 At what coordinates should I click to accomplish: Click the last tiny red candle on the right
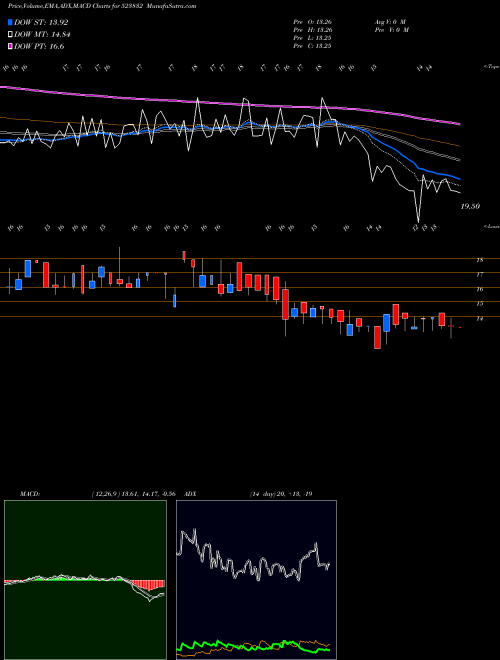[x=460, y=327]
